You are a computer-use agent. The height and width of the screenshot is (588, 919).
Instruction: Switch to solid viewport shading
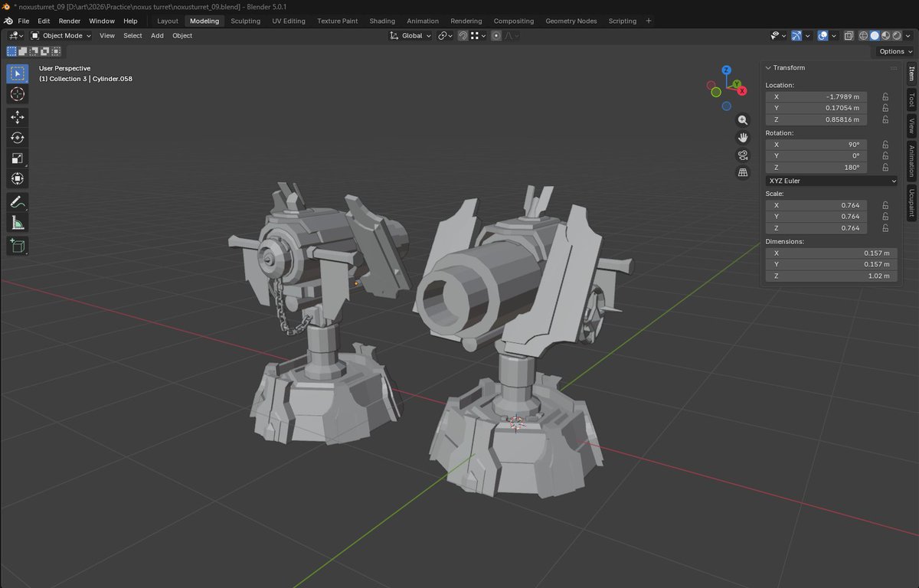pos(875,35)
